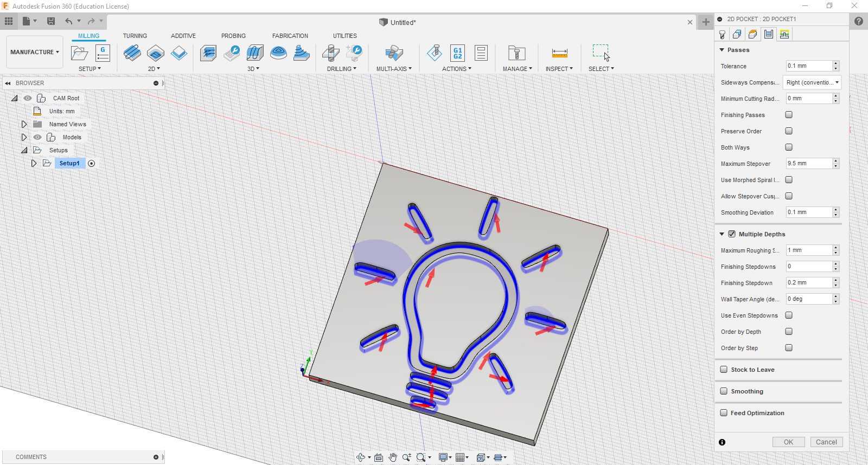The image size is (868, 465).
Task: Enable the Order by Depth checkbox
Action: [x=789, y=332]
